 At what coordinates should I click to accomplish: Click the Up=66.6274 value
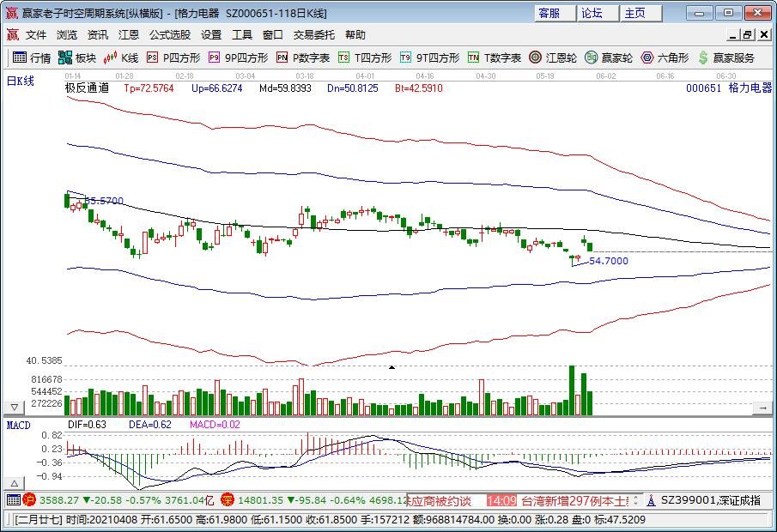click(x=216, y=88)
